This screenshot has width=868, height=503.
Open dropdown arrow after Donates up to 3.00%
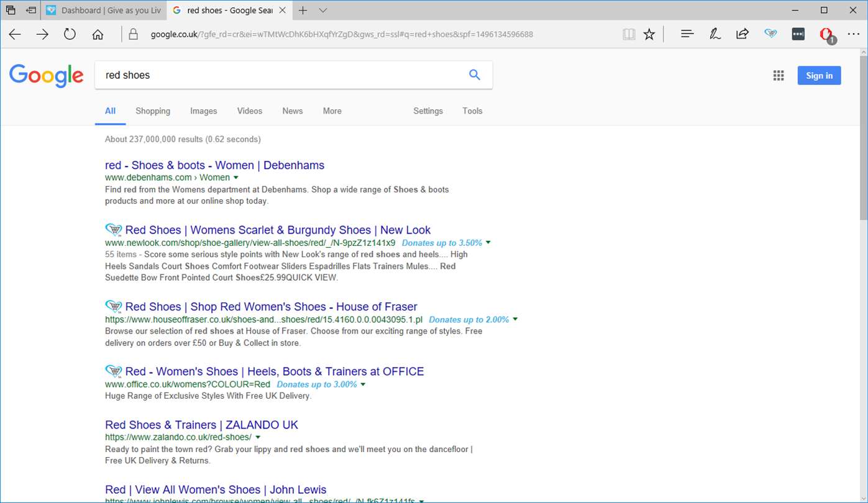[x=363, y=384]
